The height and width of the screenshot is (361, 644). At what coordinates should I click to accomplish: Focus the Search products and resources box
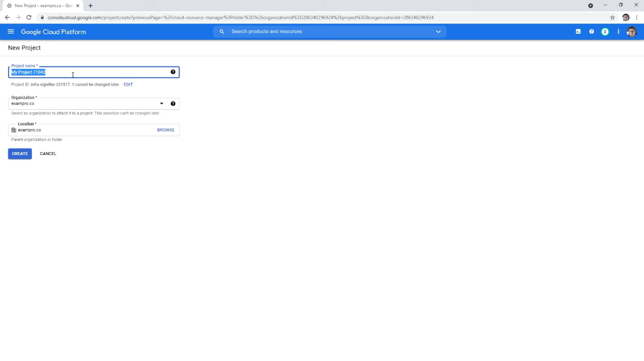pyautogui.click(x=330, y=32)
